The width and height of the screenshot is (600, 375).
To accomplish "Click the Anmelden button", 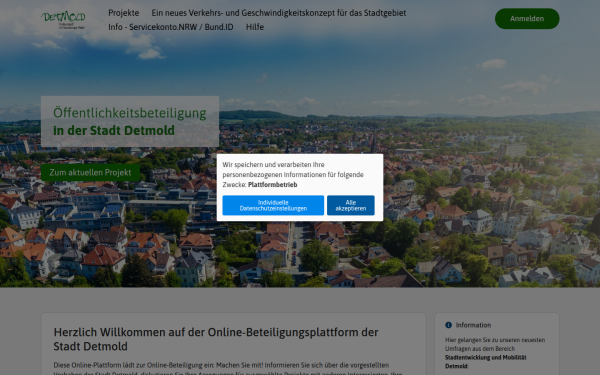I will click(527, 19).
